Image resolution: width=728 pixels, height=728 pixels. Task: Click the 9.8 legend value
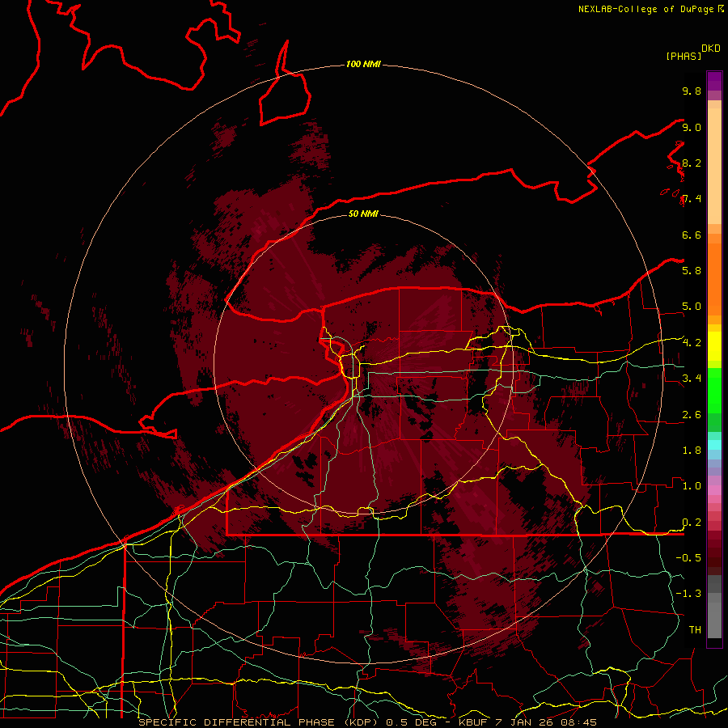(x=692, y=91)
